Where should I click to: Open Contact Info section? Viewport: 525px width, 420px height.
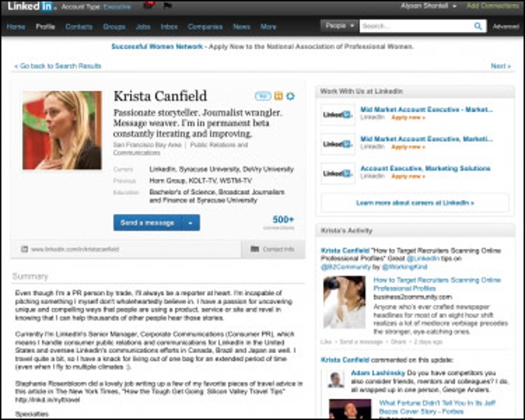272,249
